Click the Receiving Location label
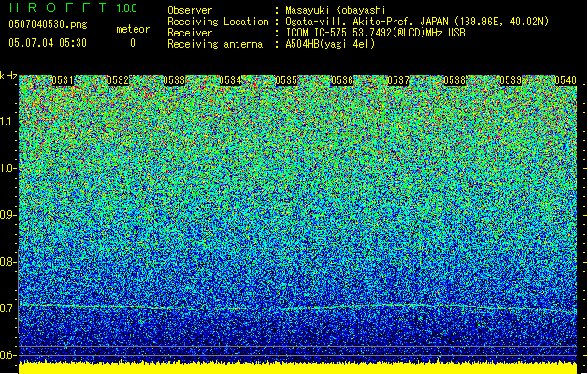 coord(218,22)
